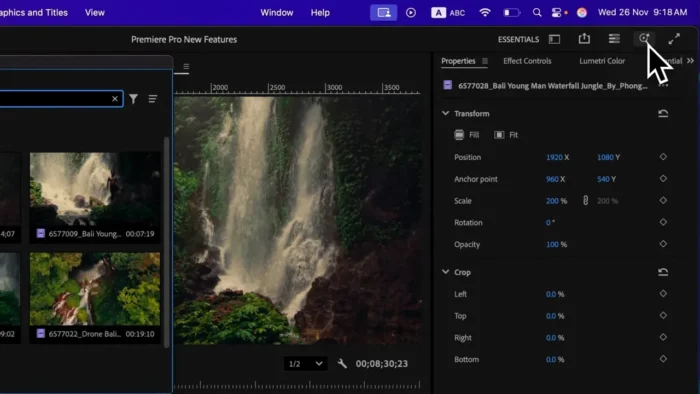Viewport: 700px width, 394px height.
Task: Switch to the Lumetri Color tab
Action: point(602,61)
